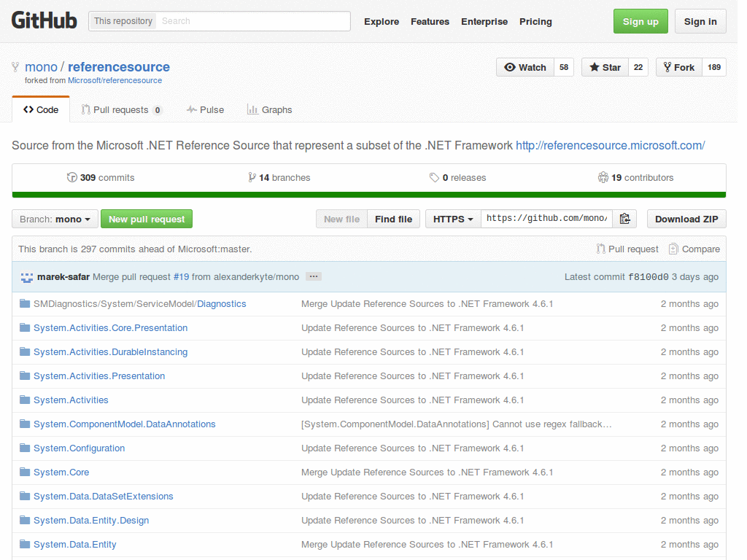Switch to the Pull requests tab
Viewport: 747px width, 560px height.
tap(121, 109)
